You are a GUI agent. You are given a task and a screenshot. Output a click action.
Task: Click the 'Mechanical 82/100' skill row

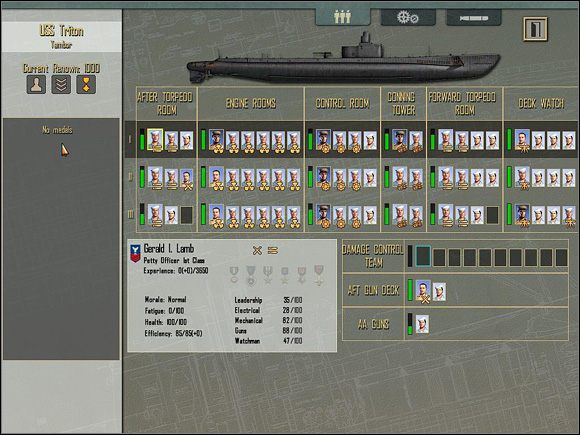[x=268, y=320]
